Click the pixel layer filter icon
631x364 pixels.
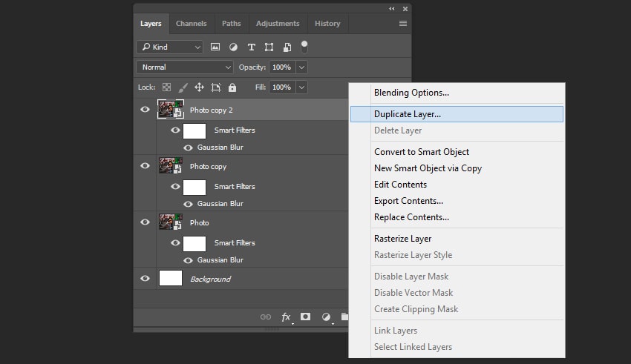[x=215, y=47]
